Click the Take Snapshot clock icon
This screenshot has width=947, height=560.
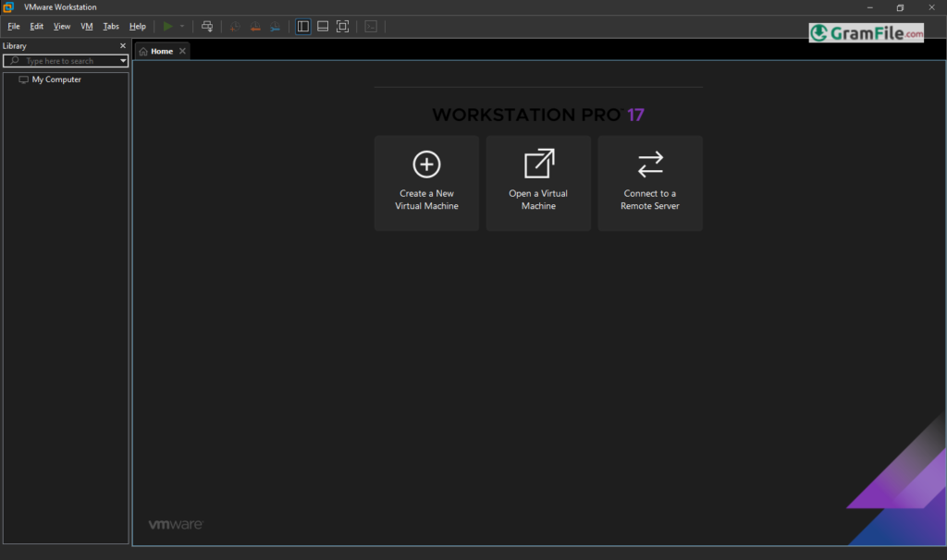pyautogui.click(x=234, y=26)
